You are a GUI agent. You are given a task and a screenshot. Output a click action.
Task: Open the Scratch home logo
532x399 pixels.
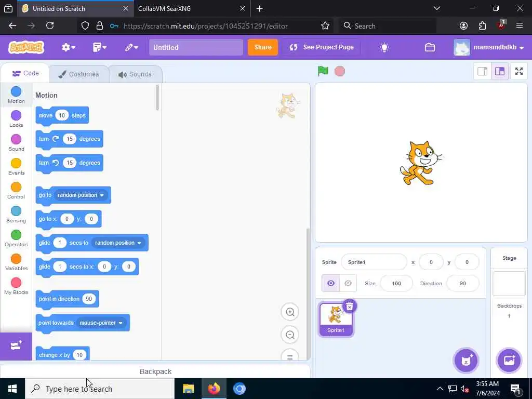(x=26, y=47)
